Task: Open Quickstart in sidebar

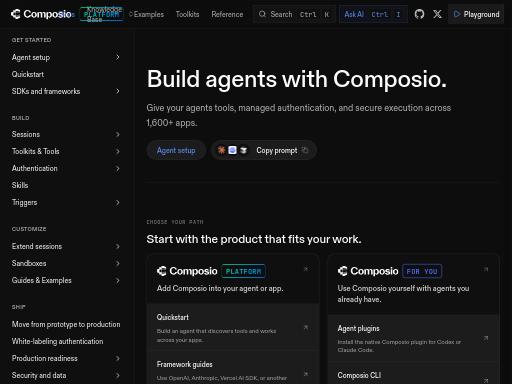Action: (x=28, y=74)
